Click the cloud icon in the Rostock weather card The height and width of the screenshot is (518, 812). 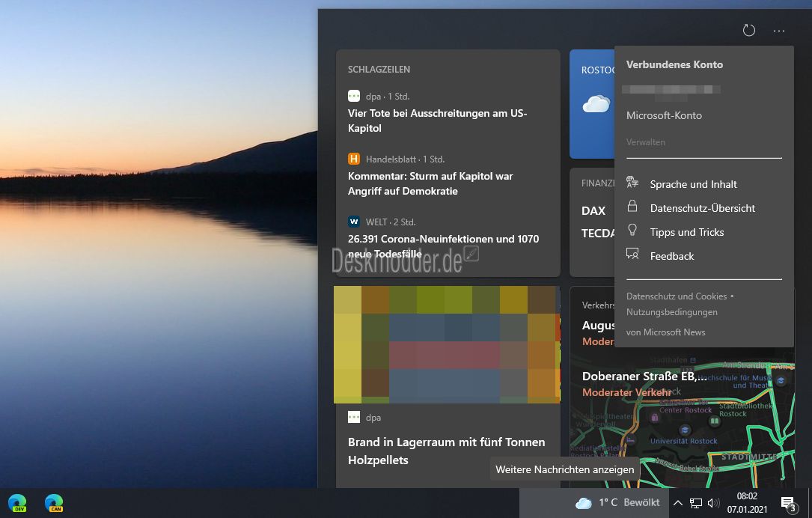click(x=596, y=103)
